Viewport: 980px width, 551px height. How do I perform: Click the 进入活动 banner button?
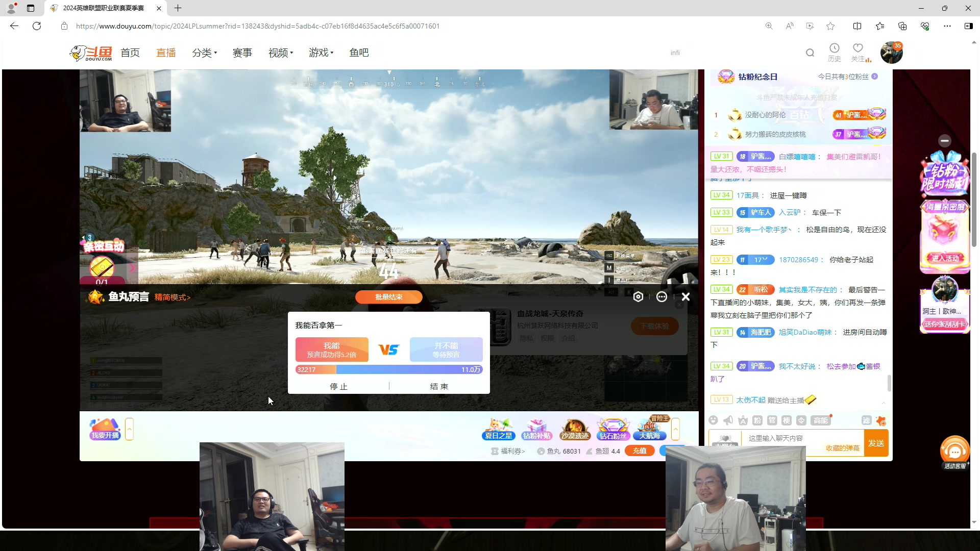click(x=945, y=258)
